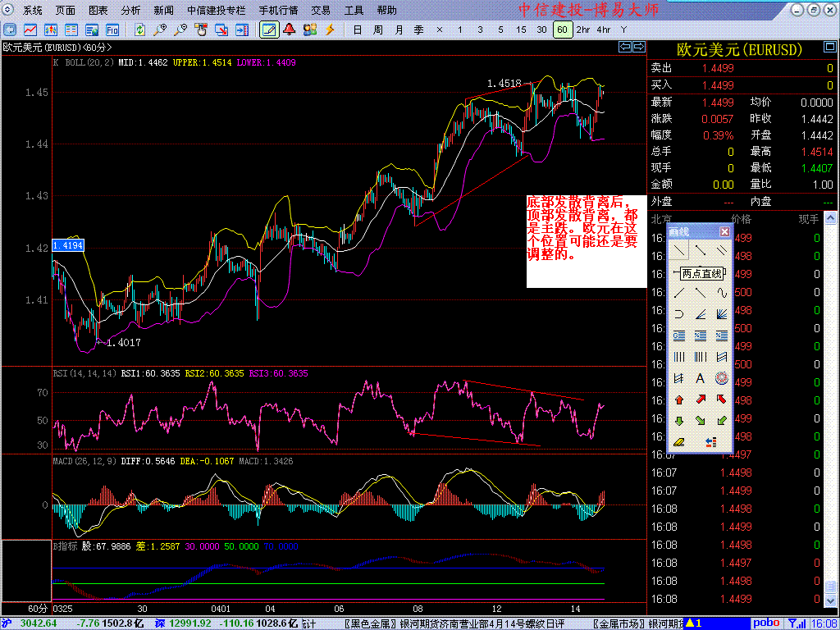Click the tick list scrollbar up arrow
The width and height of the screenshot is (840, 630).
[830, 217]
